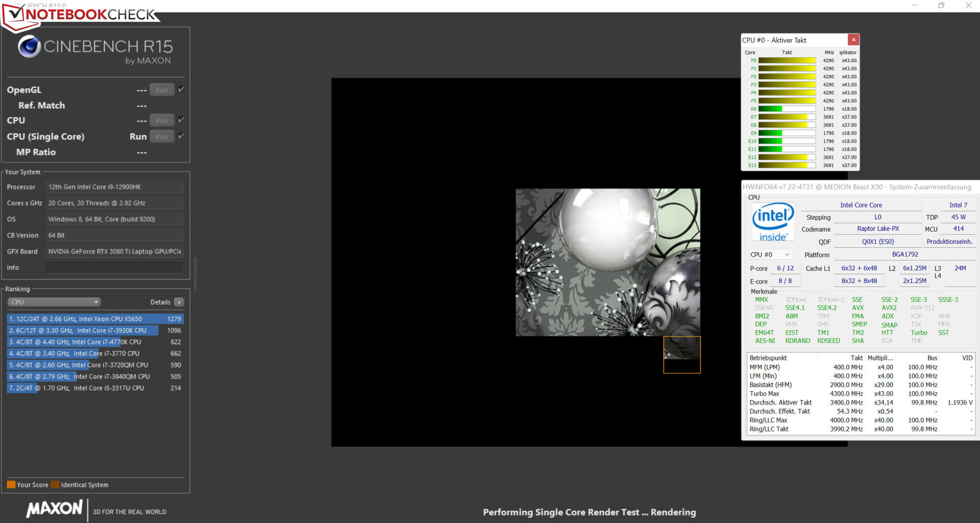Click the Ring/LLC Max row
Screen dimensions: 980x523
pos(861,420)
